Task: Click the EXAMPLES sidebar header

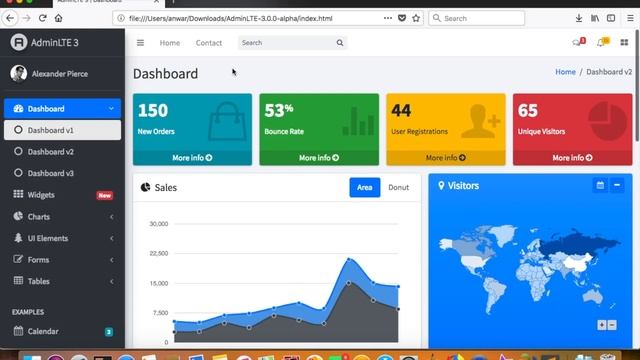Action: pos(28,312)
